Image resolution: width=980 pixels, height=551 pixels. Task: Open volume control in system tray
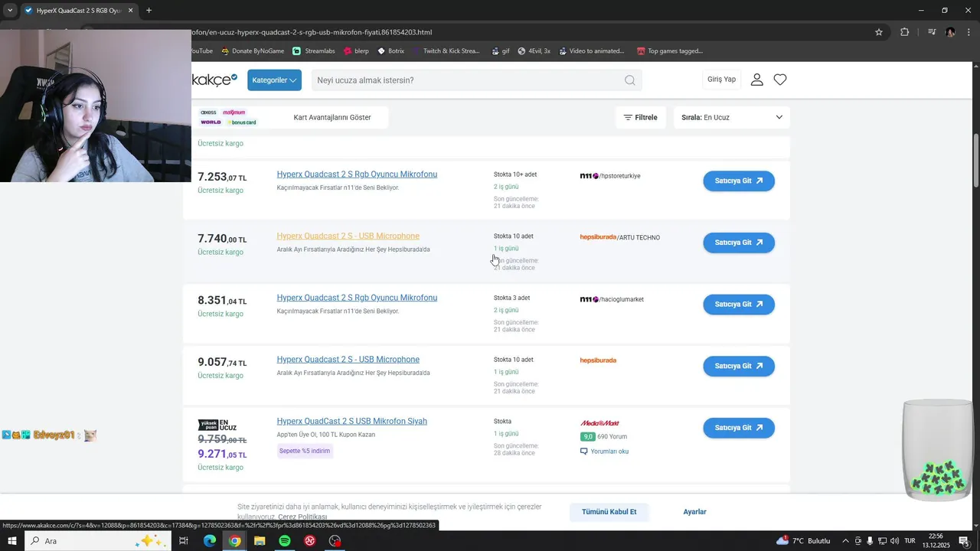894,541
